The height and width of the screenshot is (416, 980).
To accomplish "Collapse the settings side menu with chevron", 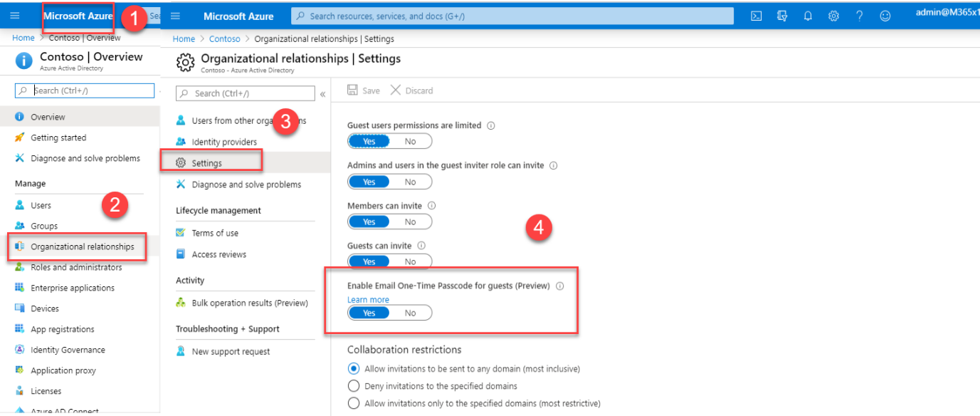I will click(322, 94).
